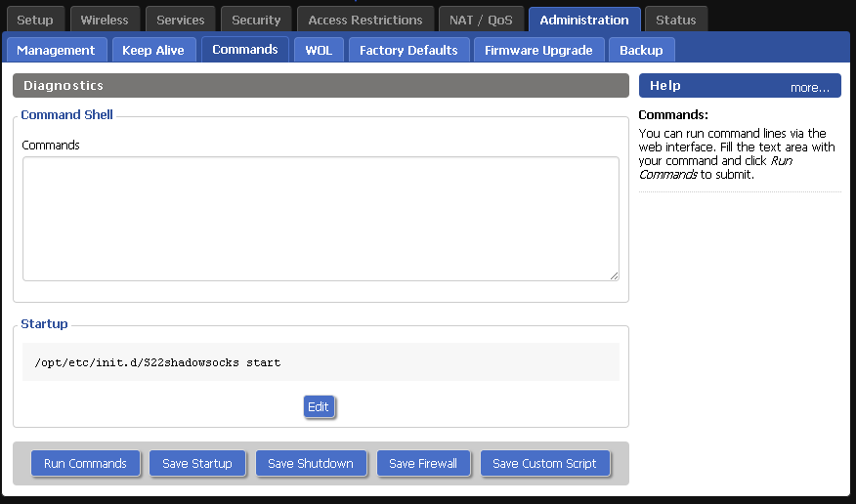This screenshot has width=856, height=504.
Task: Open Access Restrictions tab
Action: [x=365, y=20]
